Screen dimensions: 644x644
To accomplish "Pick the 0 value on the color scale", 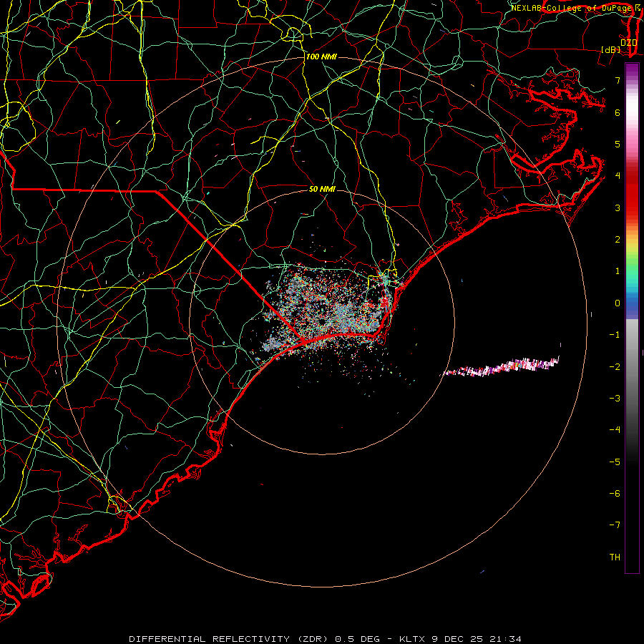I will (618, 303).
